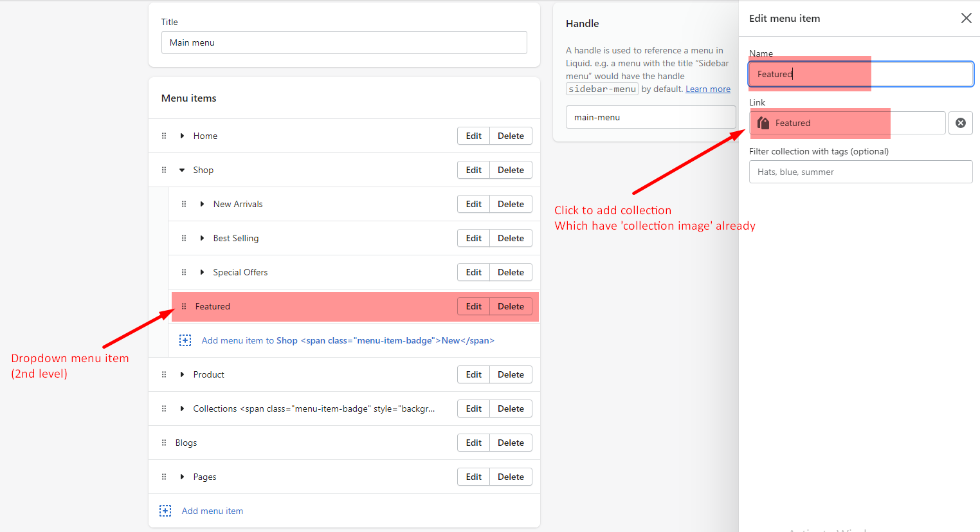Focus the Filter collection with tags field
The width and height of the screenshot is (980, 532).
click(860, 172)
